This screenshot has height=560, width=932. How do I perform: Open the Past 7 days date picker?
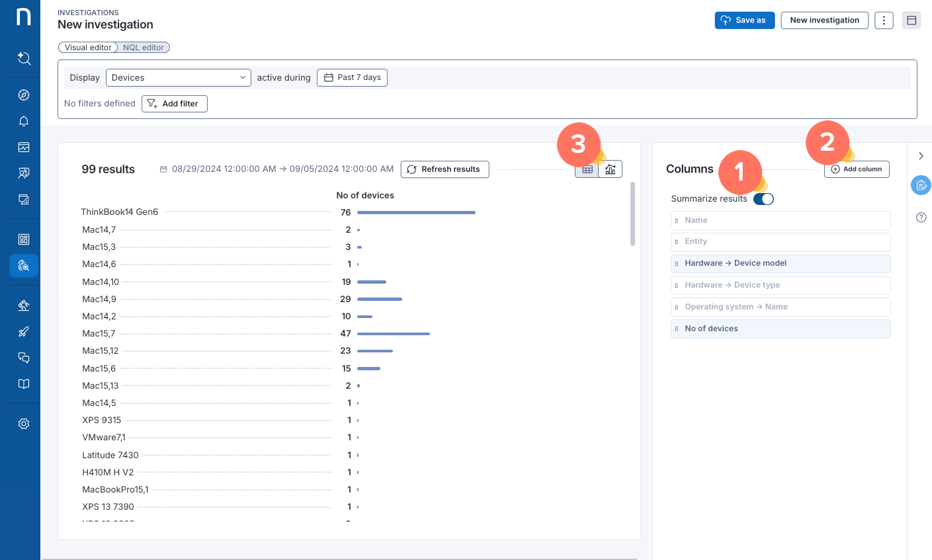[x=352, y=77]
